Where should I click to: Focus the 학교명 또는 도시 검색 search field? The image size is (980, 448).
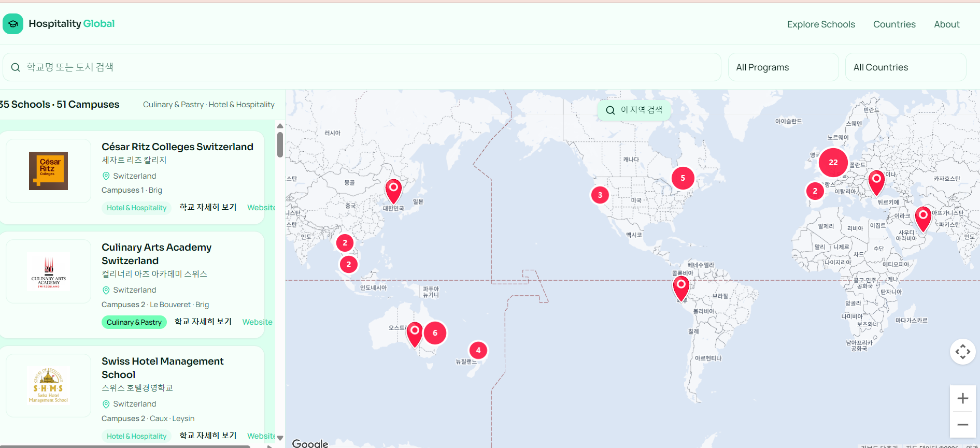(x=362, y=67)
